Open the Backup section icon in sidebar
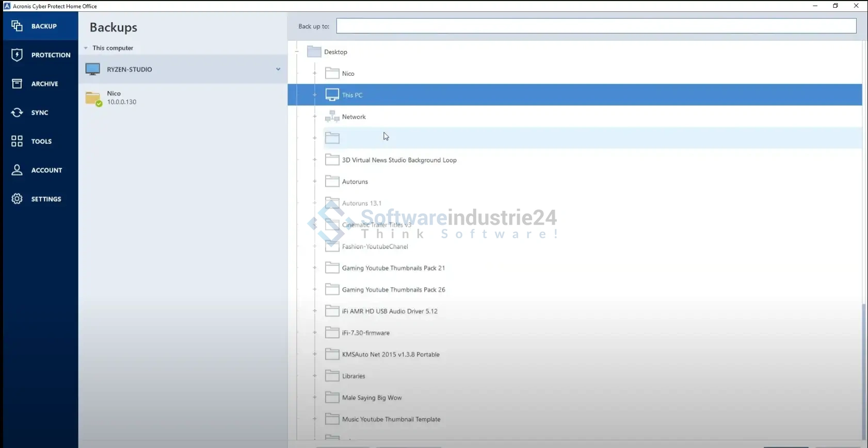868x448 pixels. 17,26
